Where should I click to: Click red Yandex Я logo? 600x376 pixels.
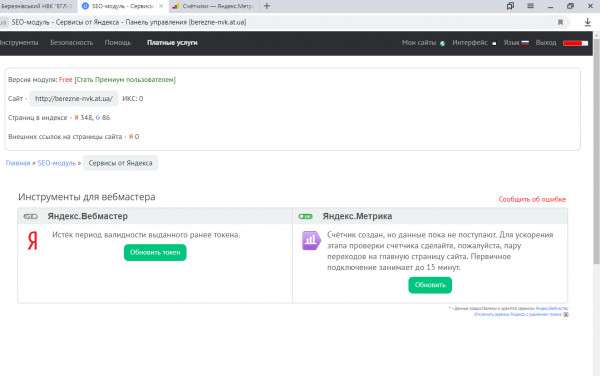(x=33, y=241)
